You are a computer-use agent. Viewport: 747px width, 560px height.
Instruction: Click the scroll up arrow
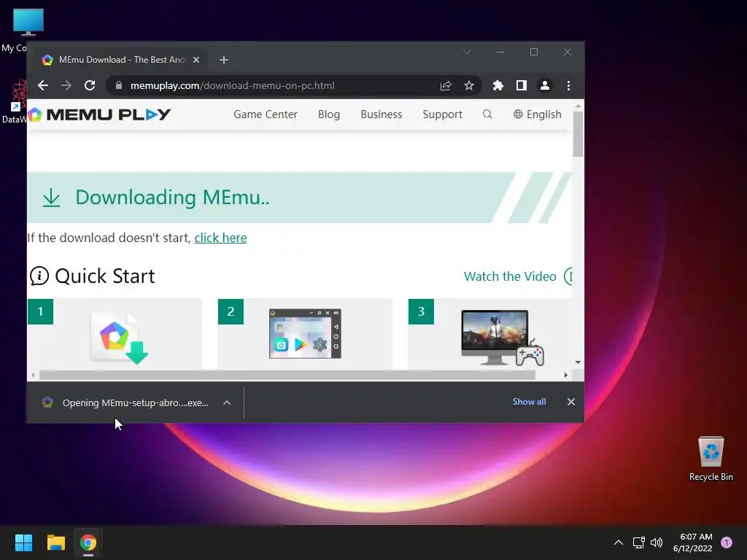pos(578,106)
